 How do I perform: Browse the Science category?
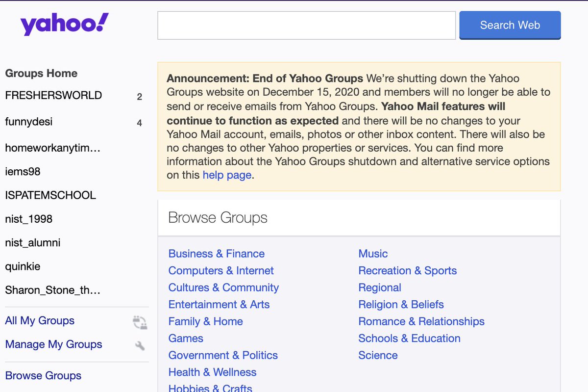point(378,355)
